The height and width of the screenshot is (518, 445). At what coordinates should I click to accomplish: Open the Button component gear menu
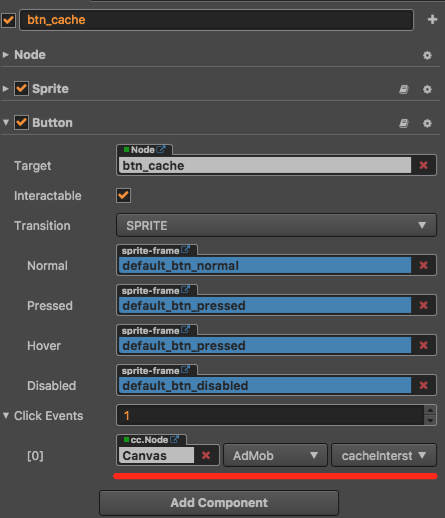click(x=427, y=123)
